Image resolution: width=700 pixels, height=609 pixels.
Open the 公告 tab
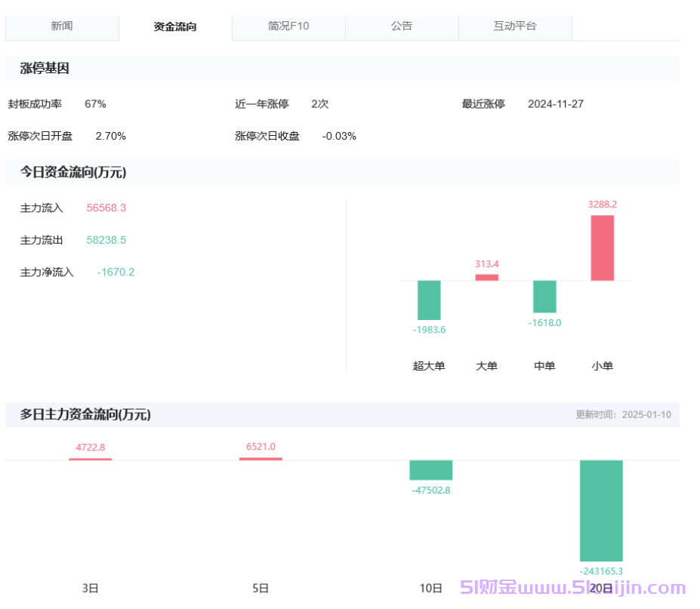click(402, 26)
